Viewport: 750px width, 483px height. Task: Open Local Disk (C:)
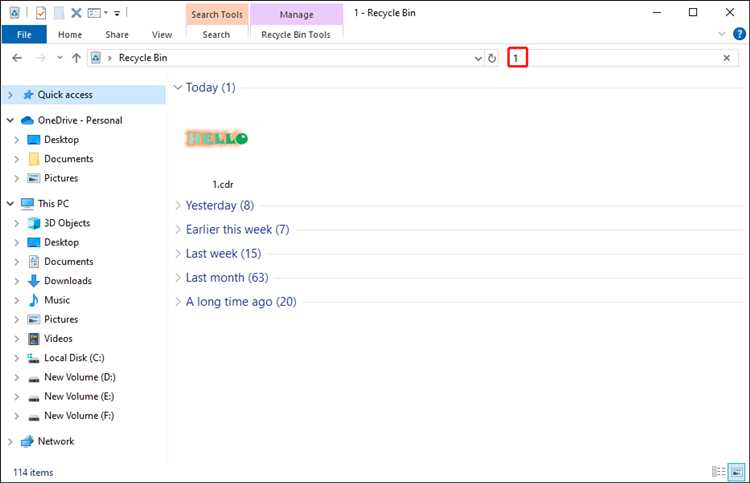coord(74,358)
